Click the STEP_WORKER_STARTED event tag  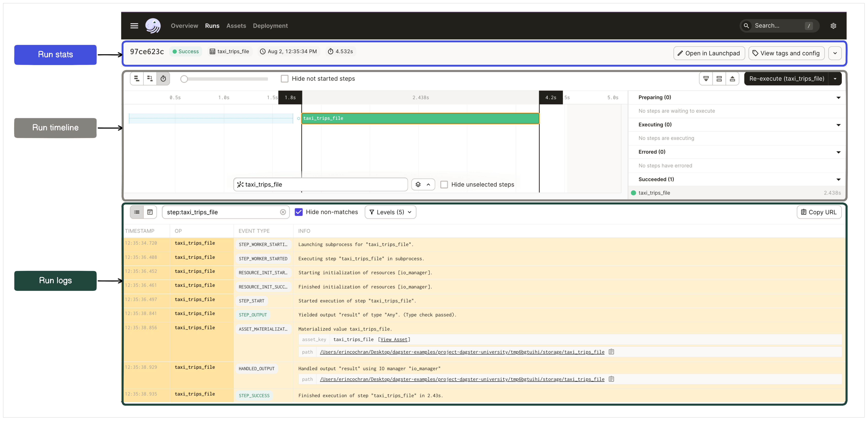[x=263, y=259]
